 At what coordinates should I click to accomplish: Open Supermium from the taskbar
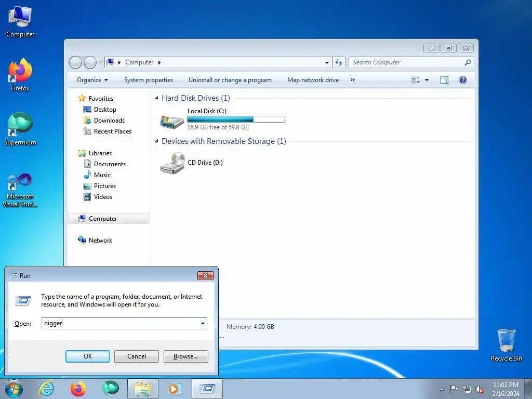pyautogui.click(x=111, y=389)
